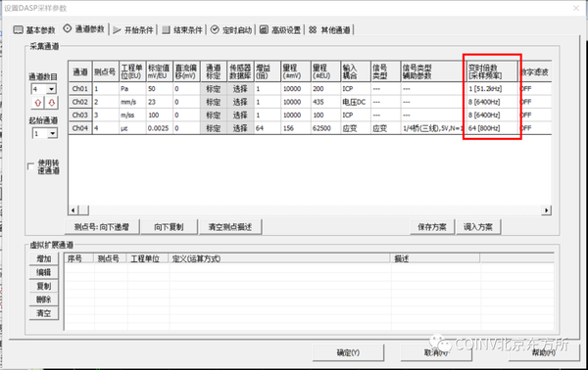Click the red up arrow under 通道数目
This screenshot has width=588, height=370.
point(37,102)
